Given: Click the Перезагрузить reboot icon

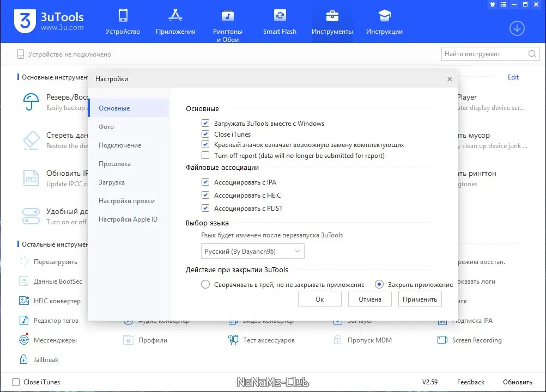Looking at the screenshot, I should pos(24,261).
